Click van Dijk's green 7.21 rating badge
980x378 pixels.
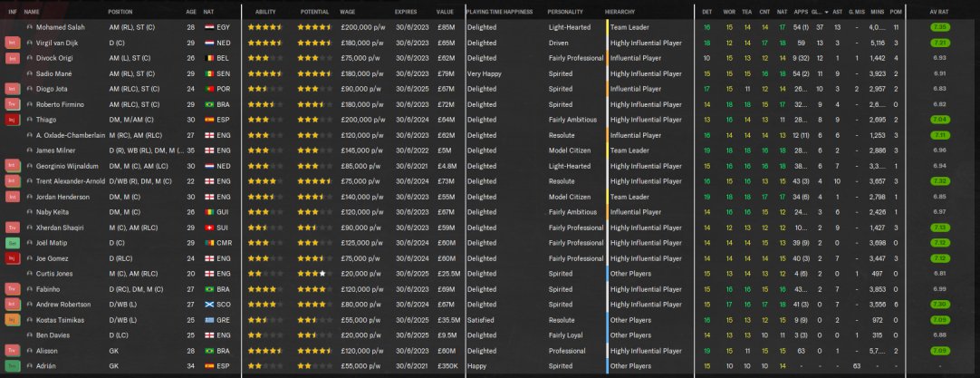939,44
